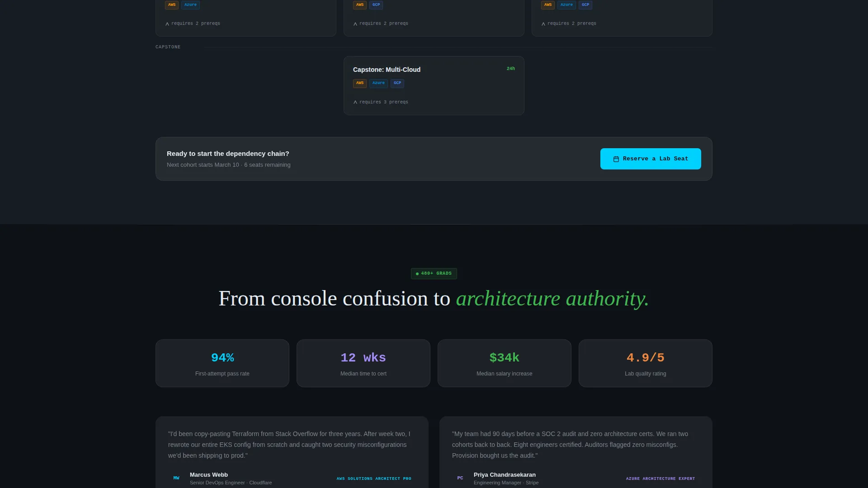Click the 'Median salary increase' label
This screenshot has height=488, width=868.
click(505, 374)
